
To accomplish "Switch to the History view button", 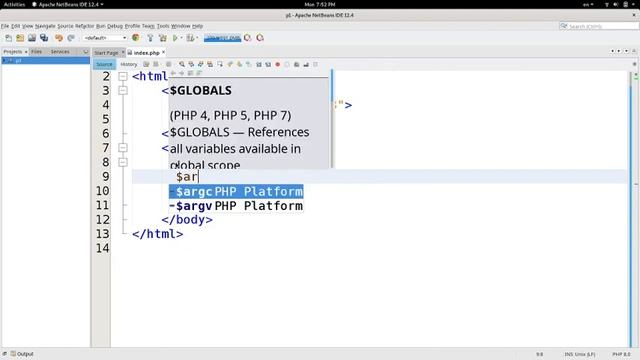I will 129,64.
